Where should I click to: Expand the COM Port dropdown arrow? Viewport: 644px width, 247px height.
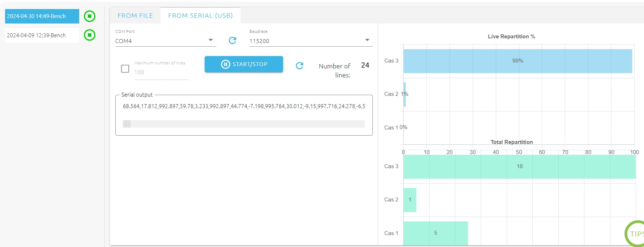pyautogui.click(x=211, y=40)
